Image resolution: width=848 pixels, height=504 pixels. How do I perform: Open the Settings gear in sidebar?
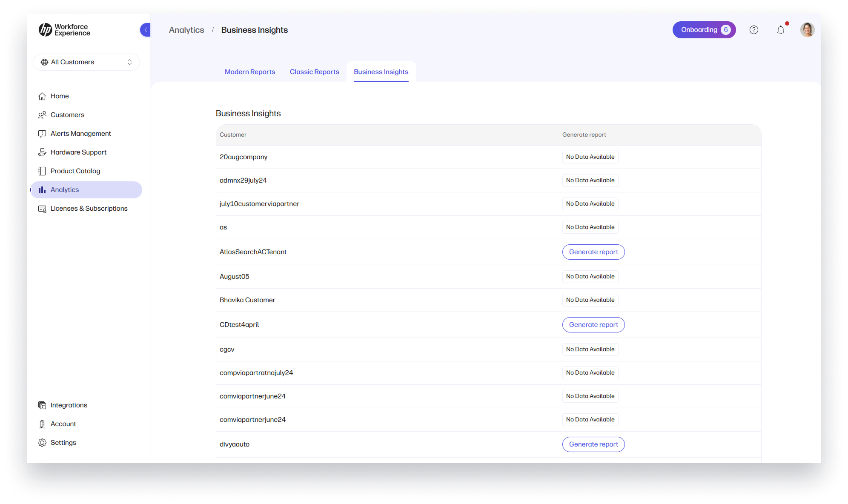[x=43, y=443]
